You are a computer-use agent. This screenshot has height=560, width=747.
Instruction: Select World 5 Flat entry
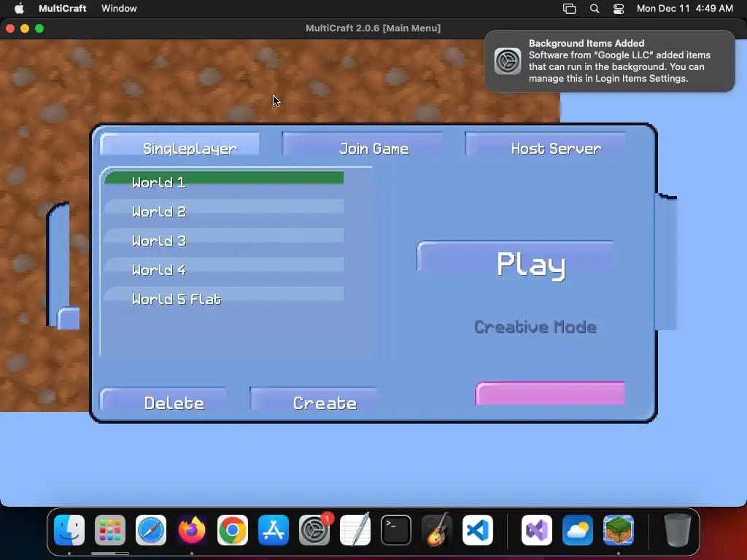pyautogui.click(x=223, y=295)
